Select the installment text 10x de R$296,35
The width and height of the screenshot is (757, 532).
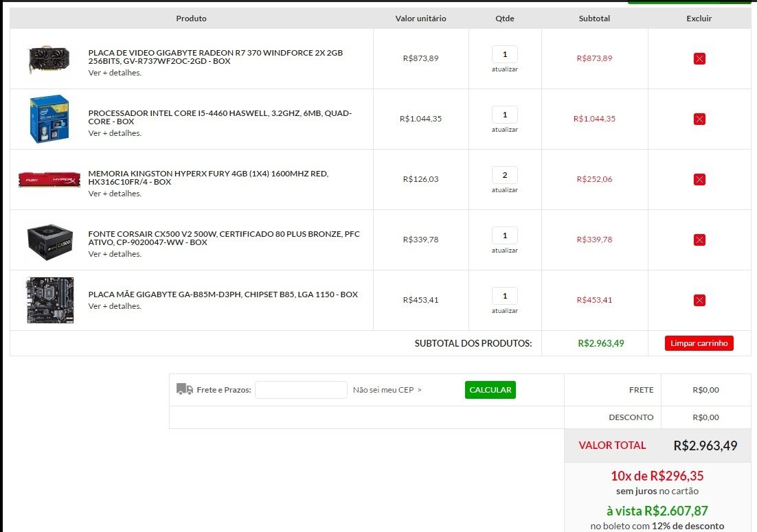click(657, 476)
